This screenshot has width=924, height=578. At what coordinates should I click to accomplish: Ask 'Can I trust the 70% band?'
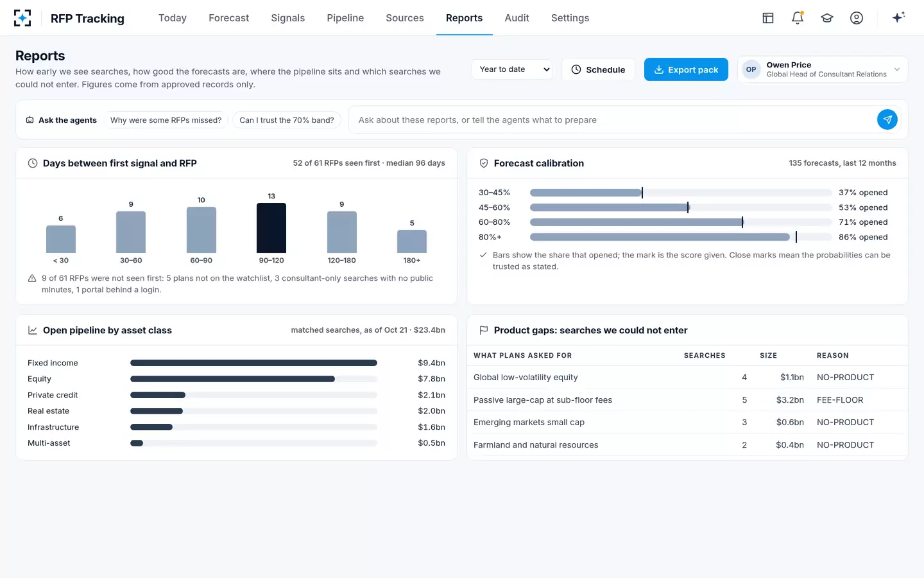pos(287,120)
